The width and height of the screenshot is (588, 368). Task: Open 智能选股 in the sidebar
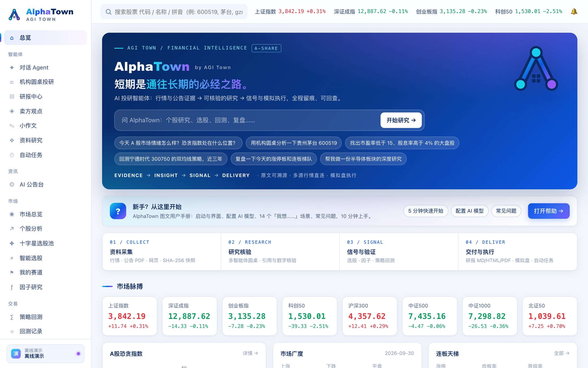point(46,258)
